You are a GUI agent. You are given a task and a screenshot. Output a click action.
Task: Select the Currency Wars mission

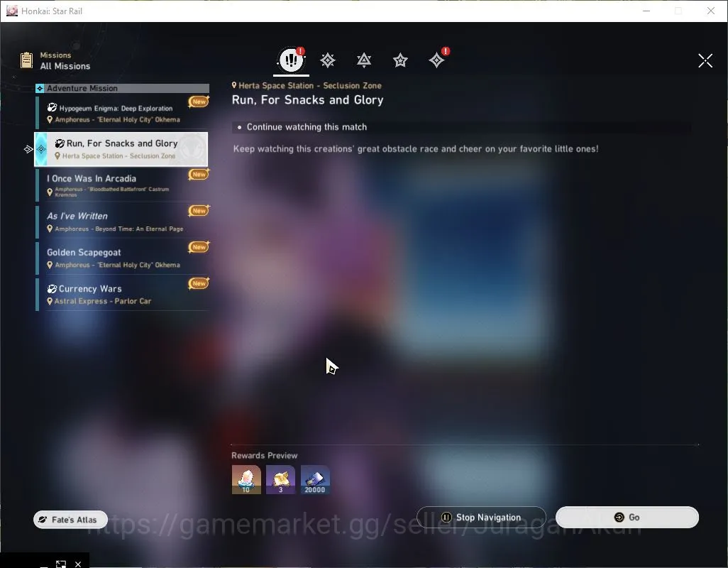click(x=123, y=294)
